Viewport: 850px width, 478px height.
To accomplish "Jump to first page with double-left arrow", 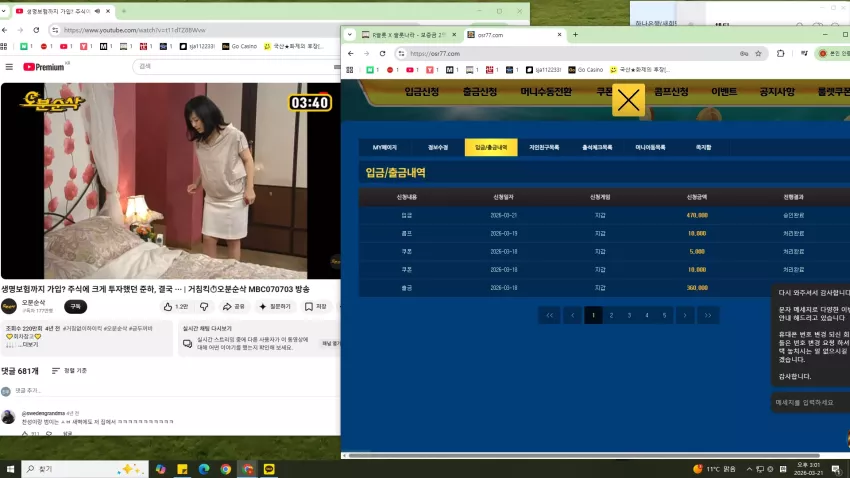I will click(x=550, y=315).
